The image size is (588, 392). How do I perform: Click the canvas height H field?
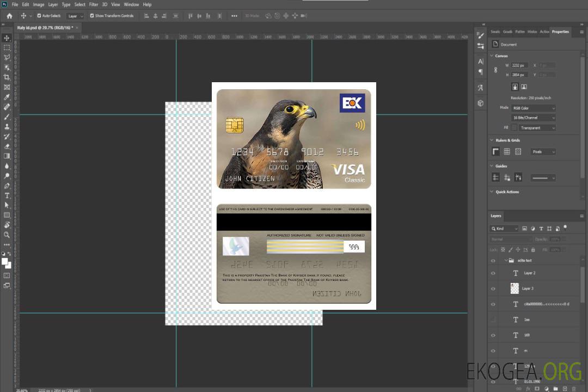[520, 75]
